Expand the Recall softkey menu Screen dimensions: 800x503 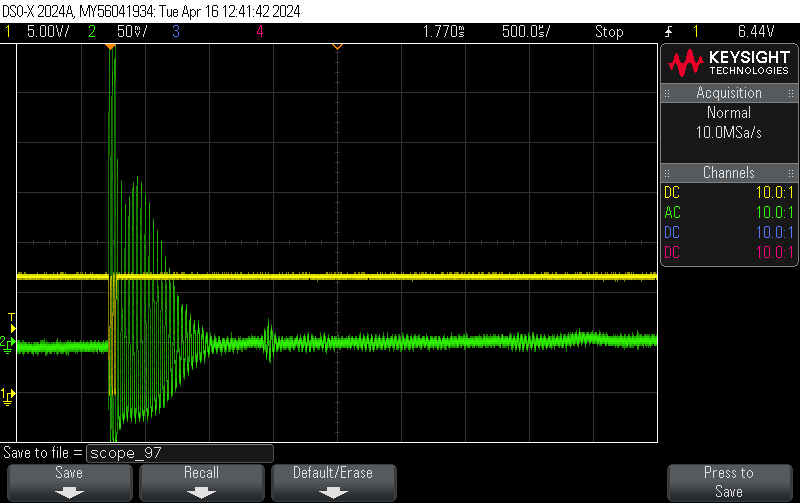click(x=200, y=482)
